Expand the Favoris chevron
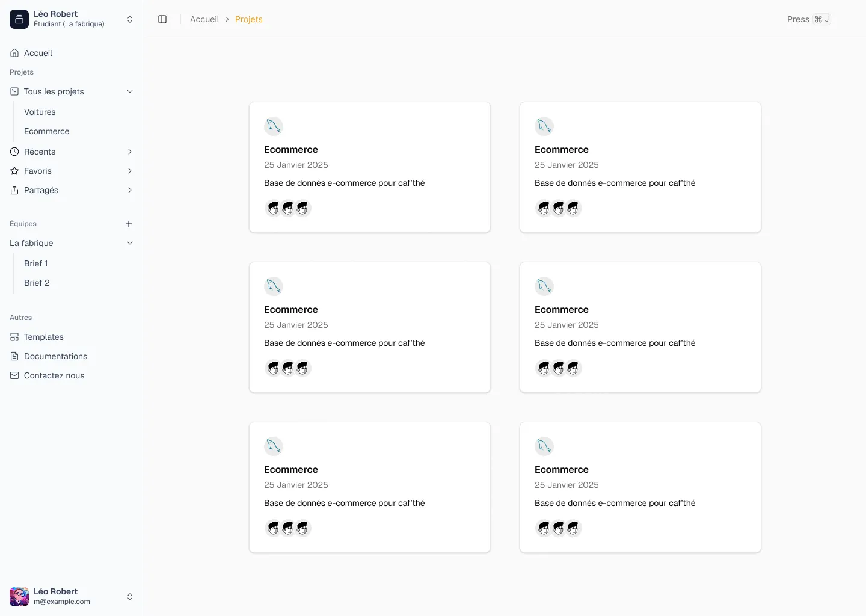 (x=130, y=171)
